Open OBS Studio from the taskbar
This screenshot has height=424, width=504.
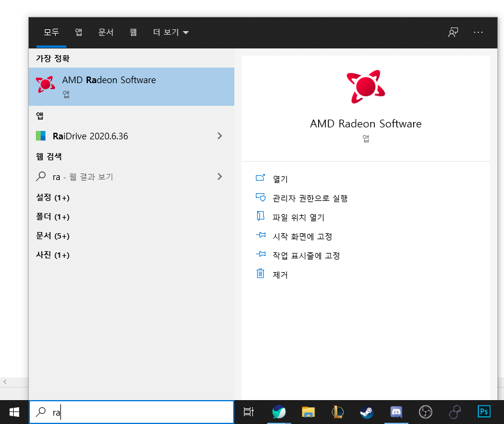[426, 412]
